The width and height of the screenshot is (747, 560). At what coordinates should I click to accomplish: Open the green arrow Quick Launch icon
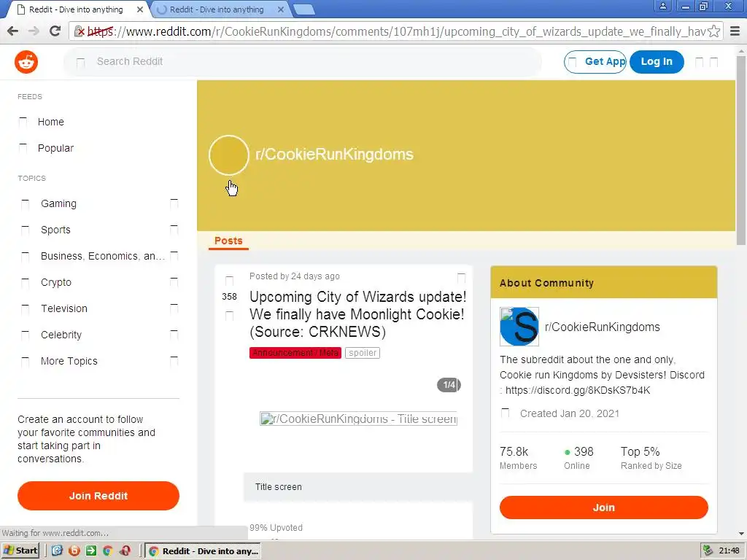tap(91, 551)
